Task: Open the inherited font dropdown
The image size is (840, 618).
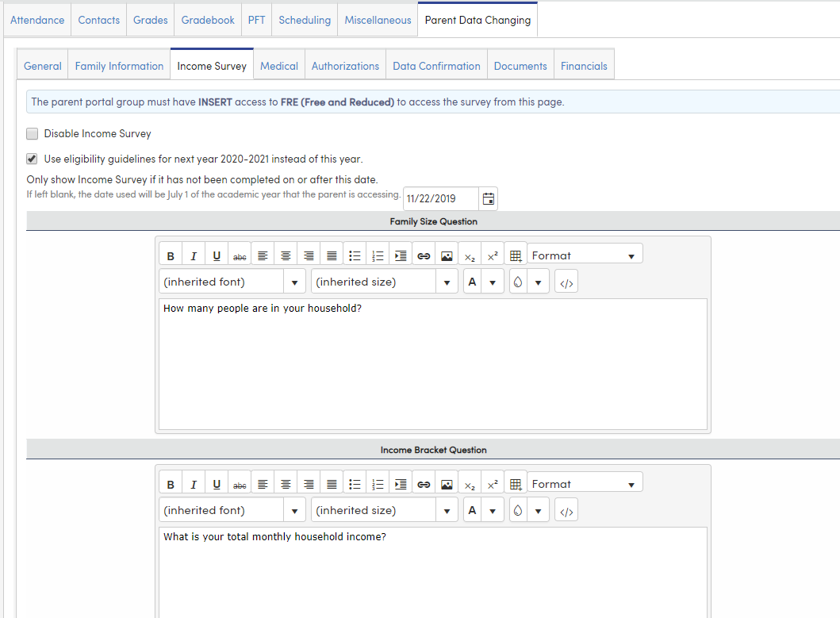Action: coord(232,281)
